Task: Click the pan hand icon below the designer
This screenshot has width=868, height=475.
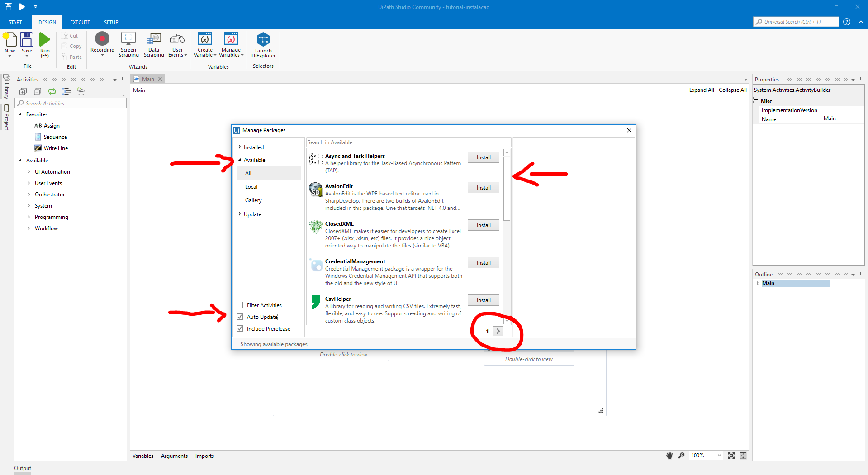Action: pos(669,456)
